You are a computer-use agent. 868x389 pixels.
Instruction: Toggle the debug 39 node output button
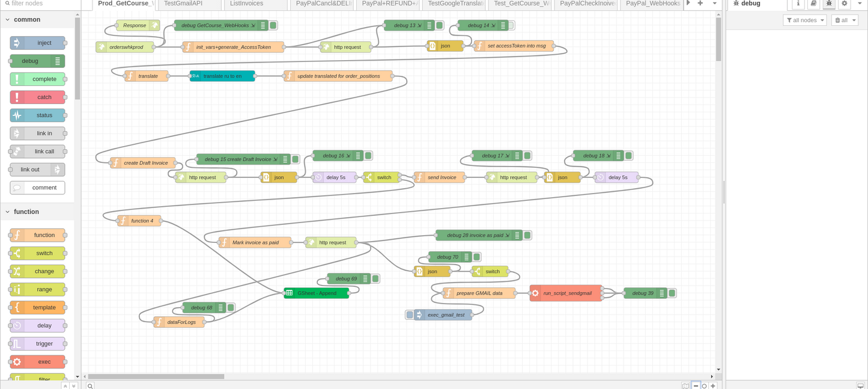click(672, 293)
